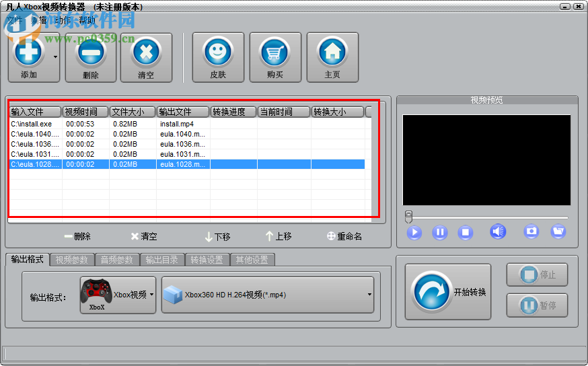Switch to the 音频参数 tab
Viewport: 588px width, 366px height.
pyautogui.click(x=116, y=260)
